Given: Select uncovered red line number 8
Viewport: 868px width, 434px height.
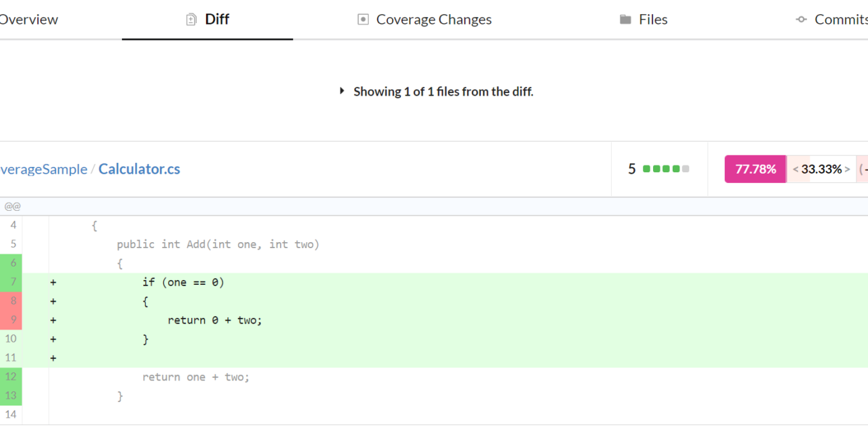Looking at the screenshot, I should (12, 301).
